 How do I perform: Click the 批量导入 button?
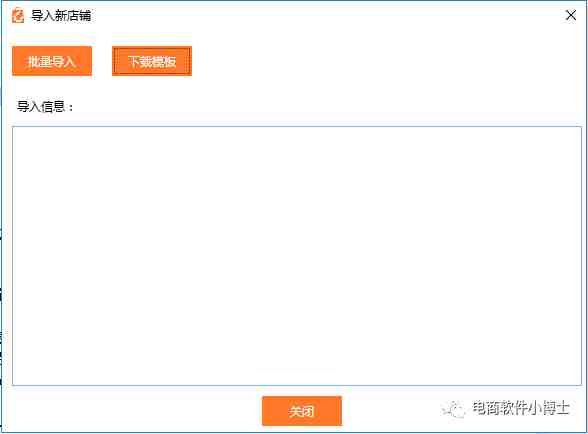tap(52, 61)
